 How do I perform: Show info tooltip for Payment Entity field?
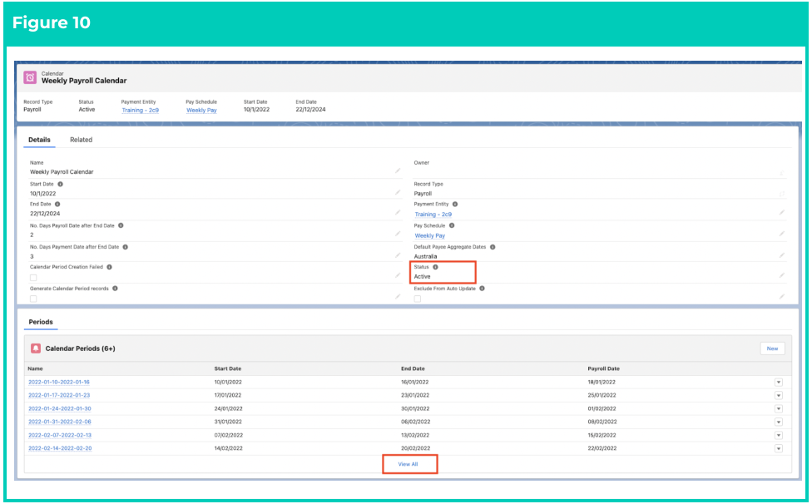pyautogui.click(x=455, y=205)
